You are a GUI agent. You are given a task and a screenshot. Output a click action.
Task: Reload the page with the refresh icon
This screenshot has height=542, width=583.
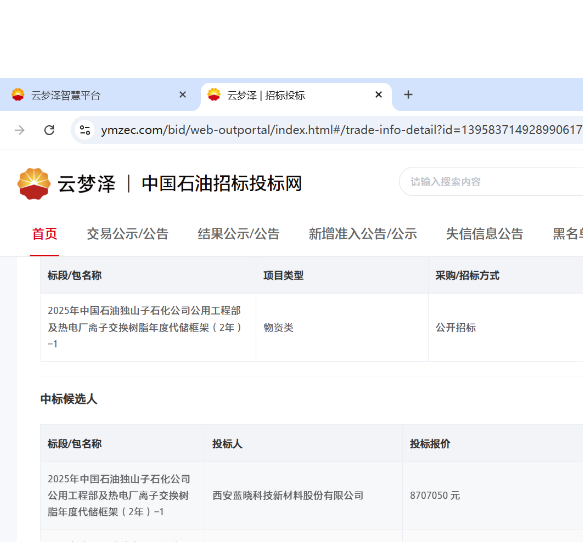click(49, 130)
